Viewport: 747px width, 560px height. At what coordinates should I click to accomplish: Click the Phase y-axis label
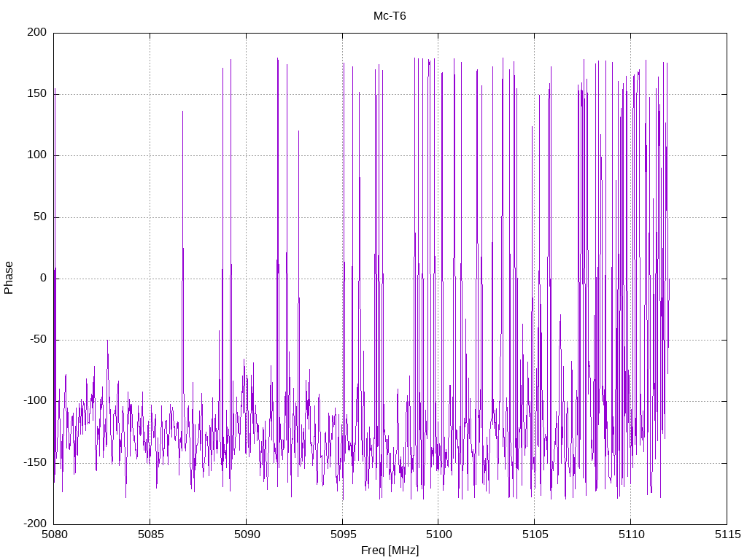(x=9, y=278)
